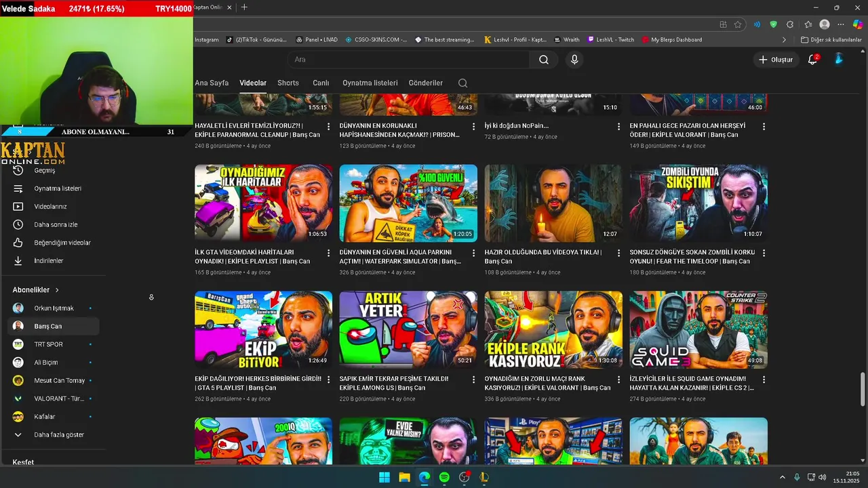Image resolution: width=868 pixels, height=488 pixels.
Task: Select the Videolar channel tab
Action: [253, 83]
